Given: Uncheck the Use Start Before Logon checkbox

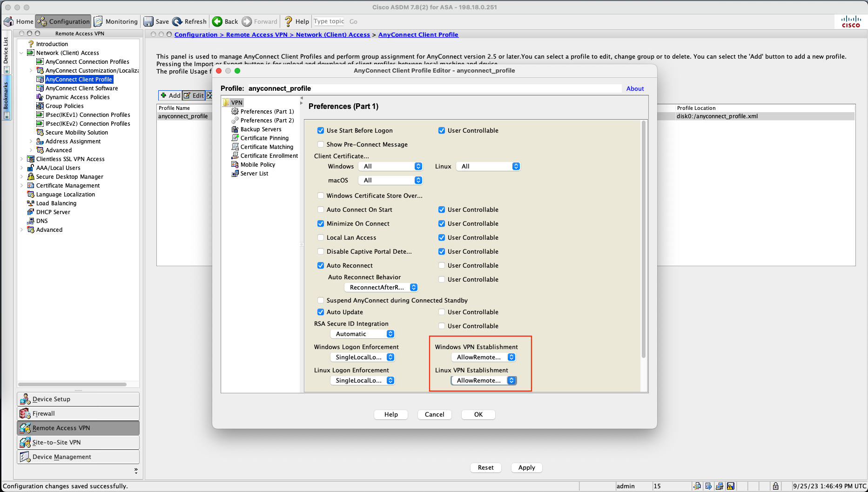Looking at the screenshot, I should coord(321,130).
